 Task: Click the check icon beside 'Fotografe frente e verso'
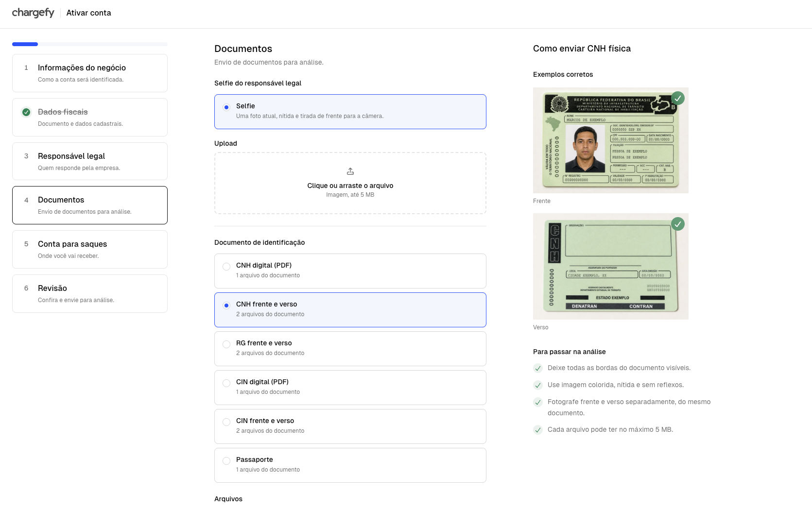click(x=537, y=402)
